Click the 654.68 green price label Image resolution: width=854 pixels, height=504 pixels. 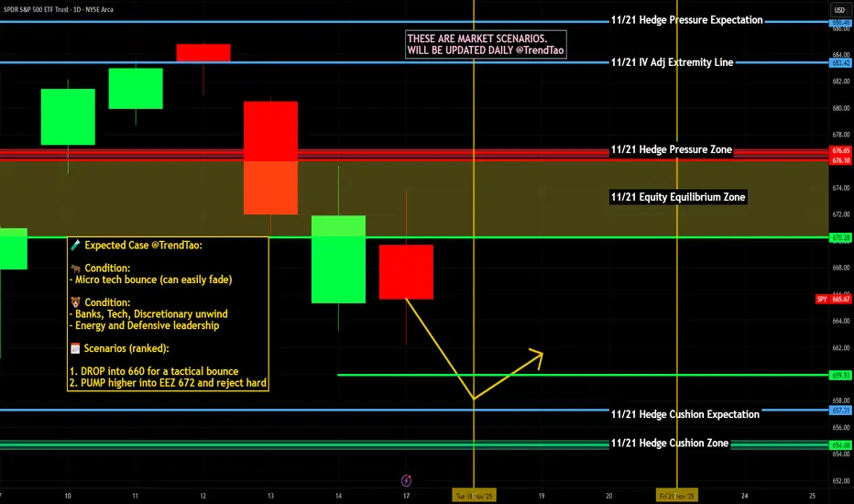[840, 445]
